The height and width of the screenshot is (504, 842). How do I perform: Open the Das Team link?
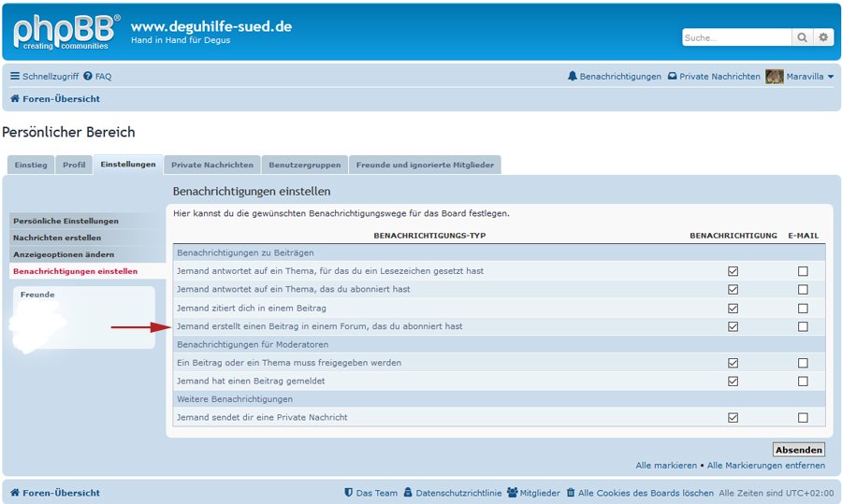tap(377, 493)
